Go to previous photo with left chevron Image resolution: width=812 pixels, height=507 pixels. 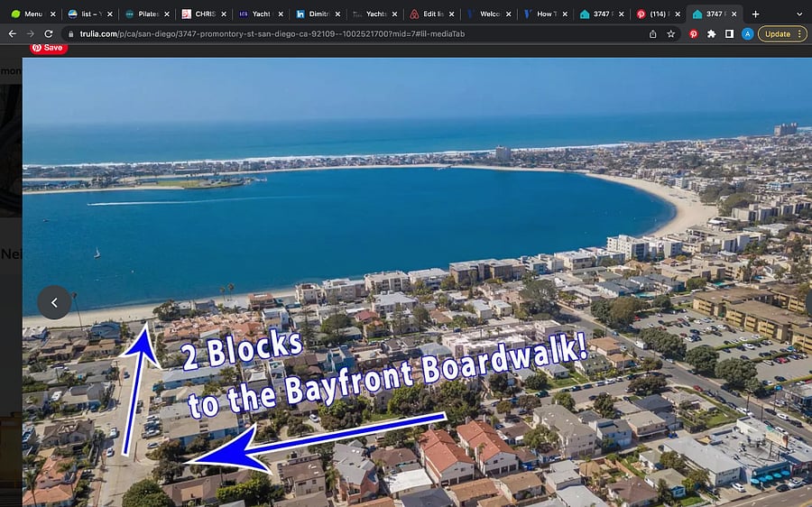[54, 302]
